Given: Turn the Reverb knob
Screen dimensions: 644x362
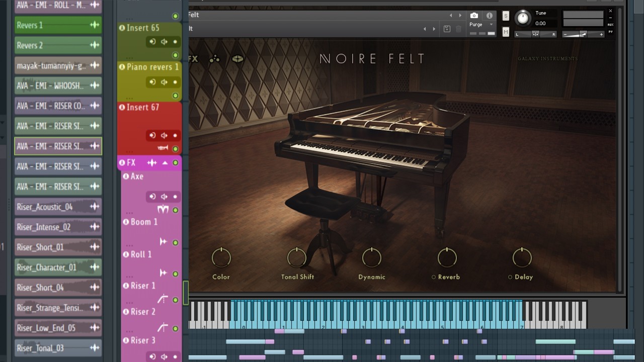Looking at the screenshot, I should click(447, 258).
